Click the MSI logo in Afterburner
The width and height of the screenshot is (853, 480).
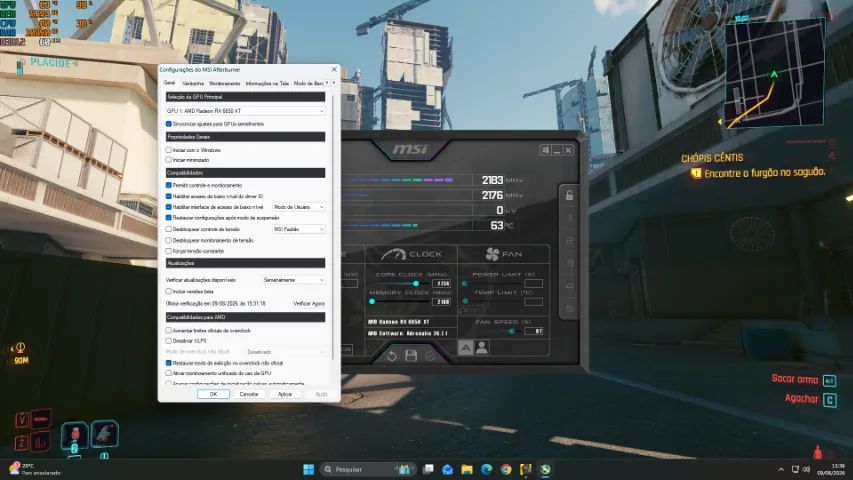pos(410,149)
